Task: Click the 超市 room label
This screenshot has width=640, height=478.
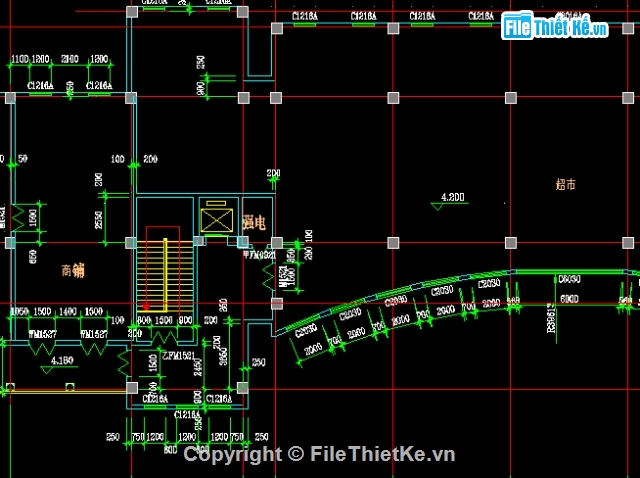Action: click(565, 185)
